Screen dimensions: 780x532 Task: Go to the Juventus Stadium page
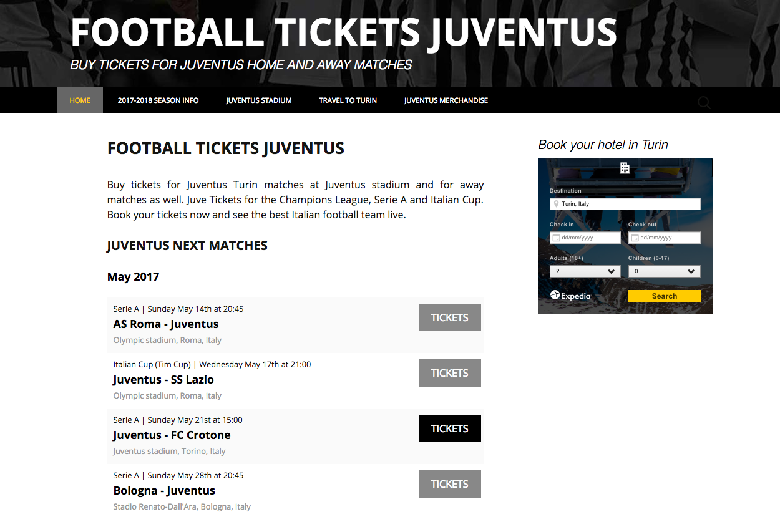click(x=258, y=100)
